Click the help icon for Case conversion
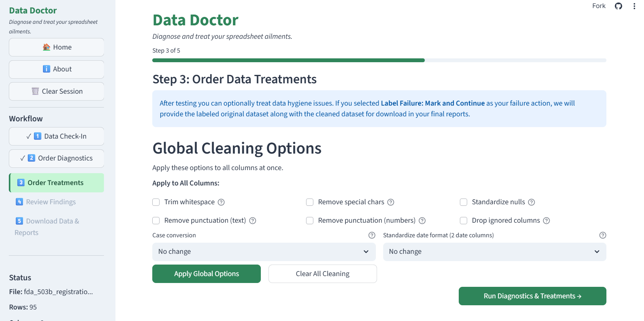Screen dimensions: 644x321 pyautogui.click(x=372, y=235)
